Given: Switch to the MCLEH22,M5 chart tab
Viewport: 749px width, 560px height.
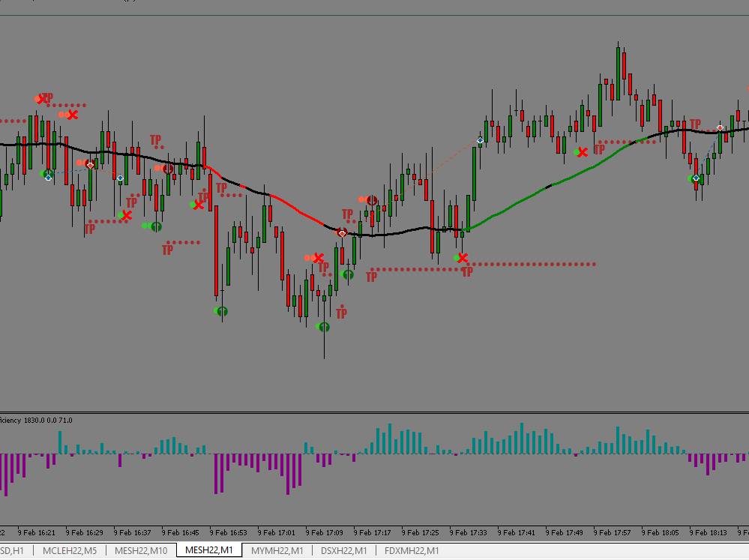Looking at the screenshot, I should click(x=70, y=550).
